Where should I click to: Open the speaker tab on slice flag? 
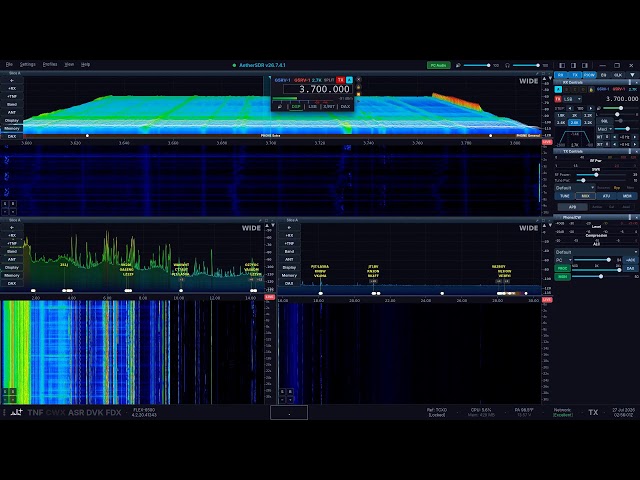click(280, 107)
